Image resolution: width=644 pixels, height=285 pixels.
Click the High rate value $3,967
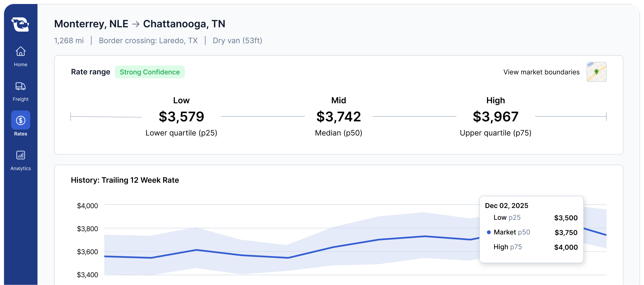[496, 117]
